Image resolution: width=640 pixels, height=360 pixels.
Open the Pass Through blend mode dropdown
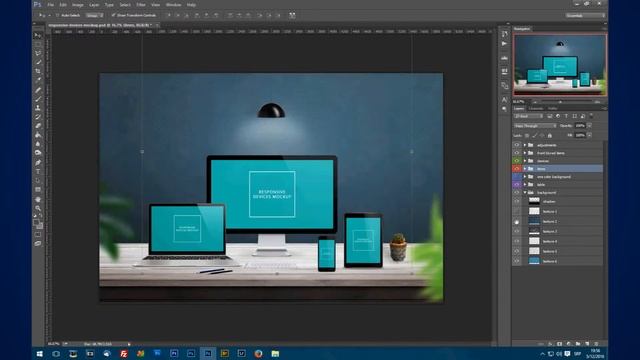[x=535, y=126]
